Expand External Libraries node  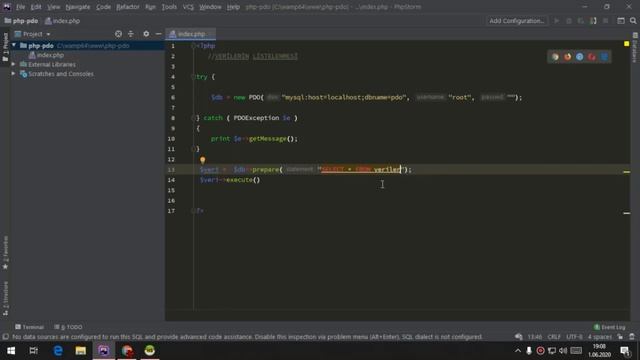(x=13, y=64)
